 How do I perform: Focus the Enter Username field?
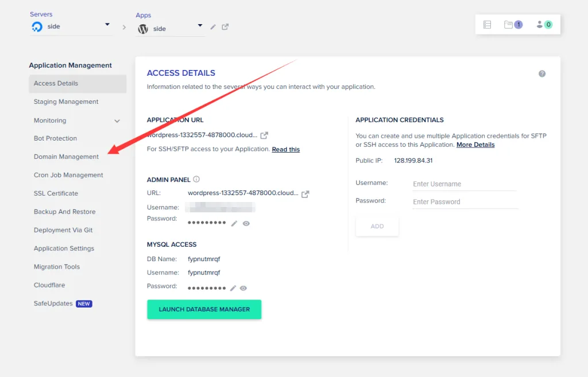coord(464,184)
